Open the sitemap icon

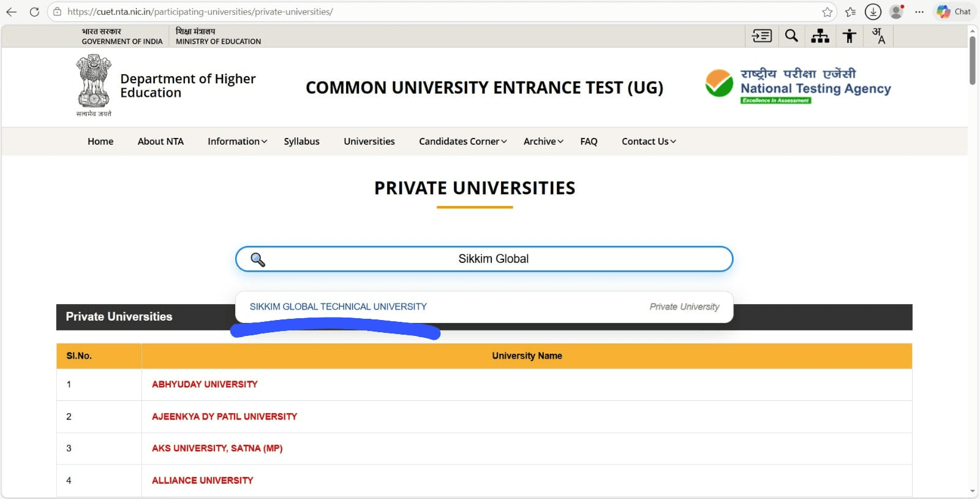pyautogui.click(x=820, y=36)
